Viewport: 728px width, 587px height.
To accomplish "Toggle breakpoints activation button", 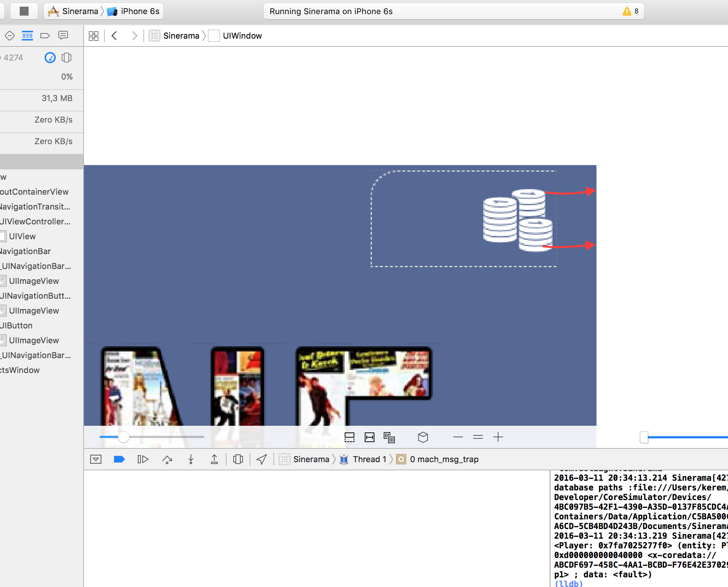I will click(119, 460).
